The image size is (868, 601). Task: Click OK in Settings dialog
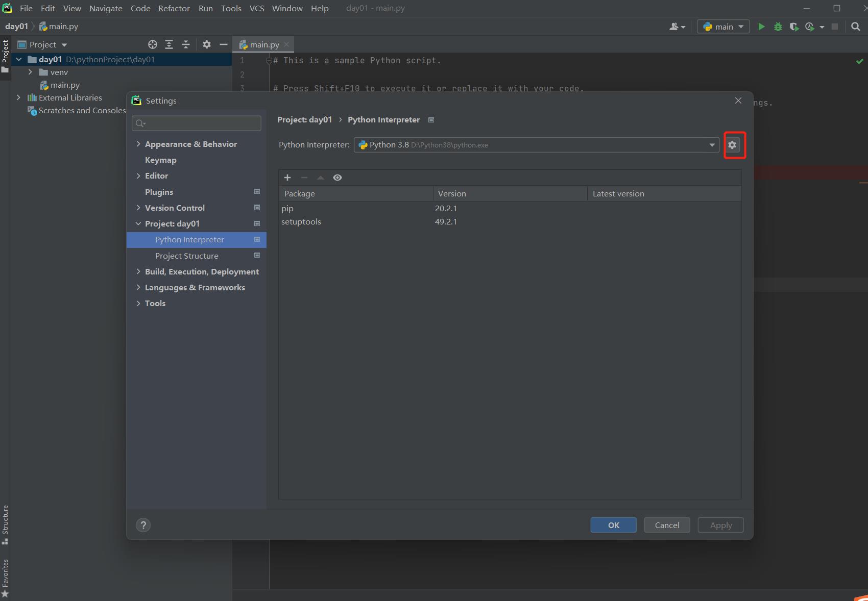(614, 525)
